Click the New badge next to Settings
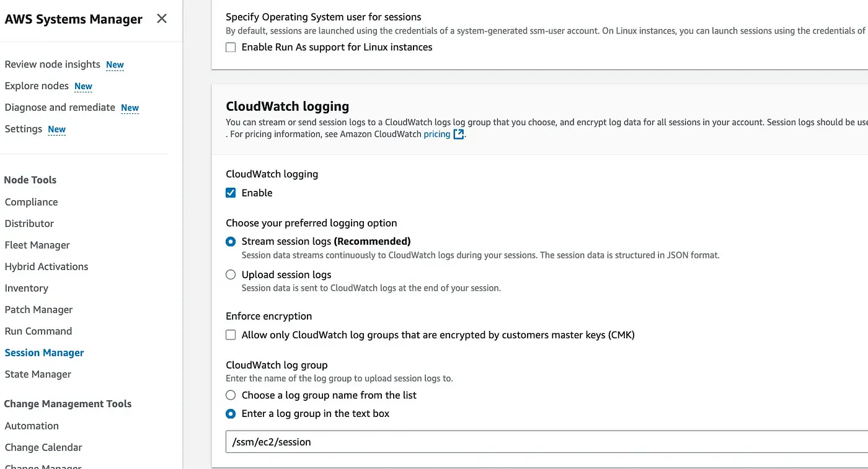 [x=56, y=130]
